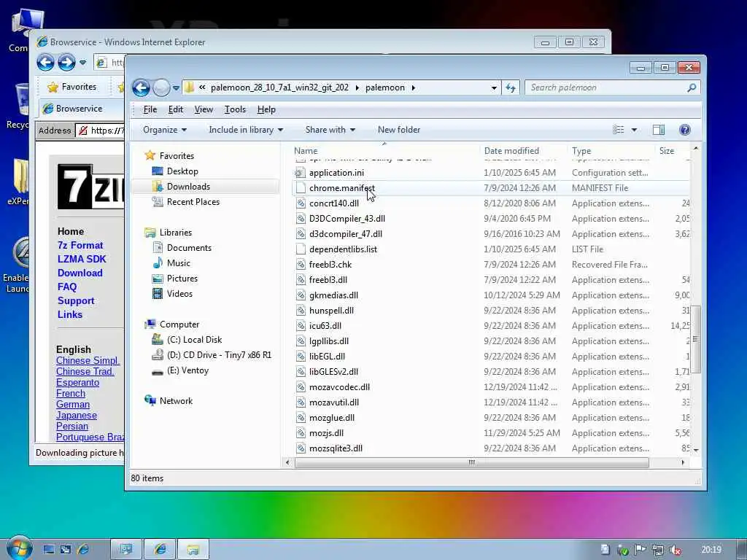747x560 pixels.
Task: Select Network in the navigation pane
Action: point(176,401)
